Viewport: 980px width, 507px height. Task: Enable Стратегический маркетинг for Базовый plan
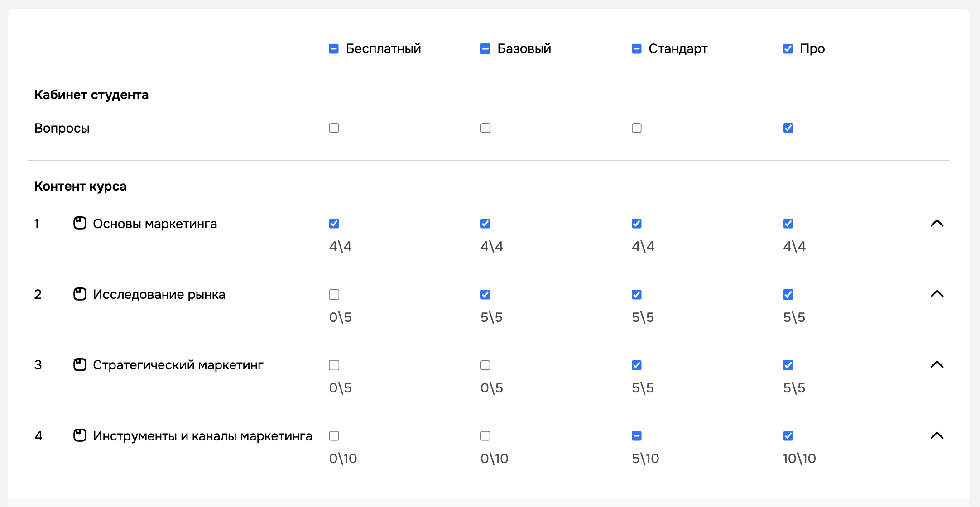pos(485,365)
